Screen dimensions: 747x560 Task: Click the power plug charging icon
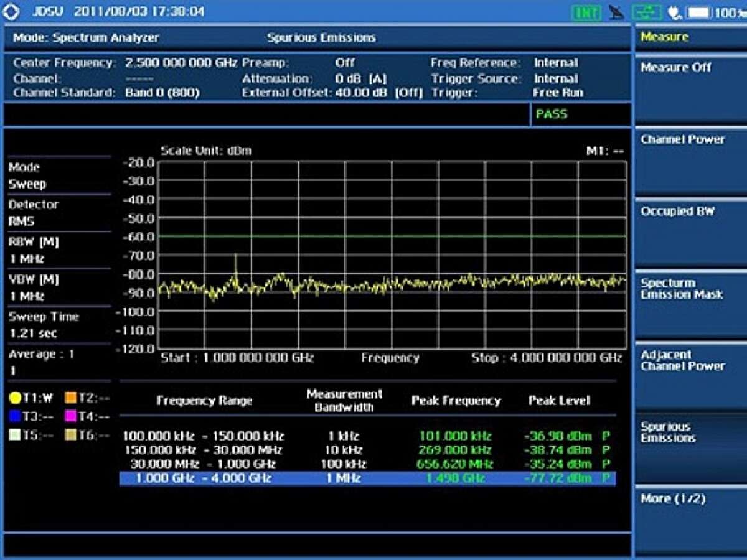(x=675, y=12)
